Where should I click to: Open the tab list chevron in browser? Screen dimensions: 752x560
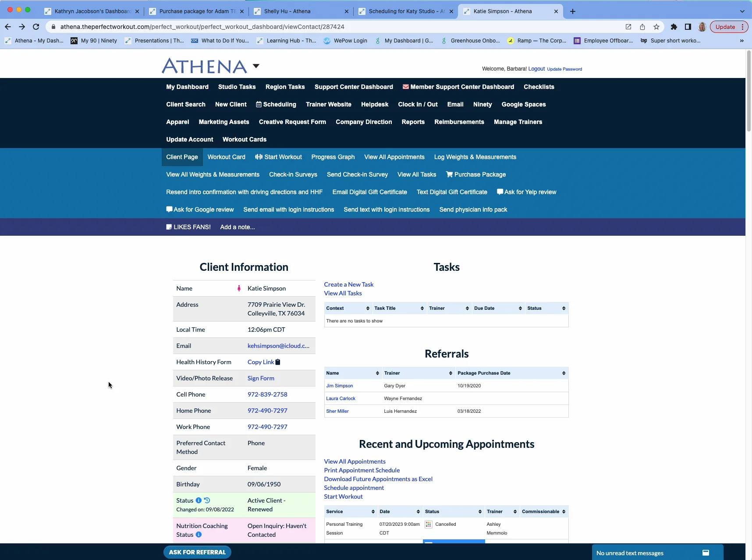click(742, 11)
